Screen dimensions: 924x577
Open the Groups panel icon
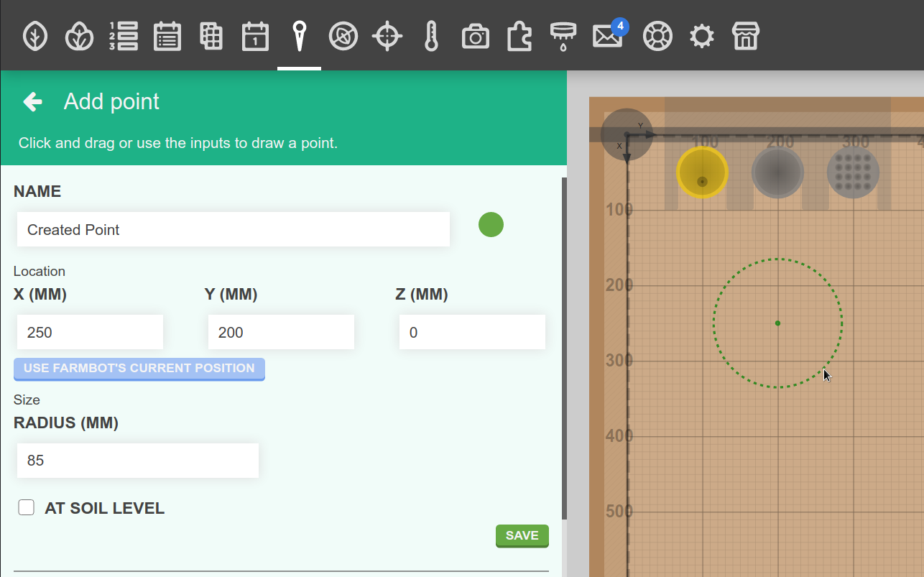coord(79,36)
